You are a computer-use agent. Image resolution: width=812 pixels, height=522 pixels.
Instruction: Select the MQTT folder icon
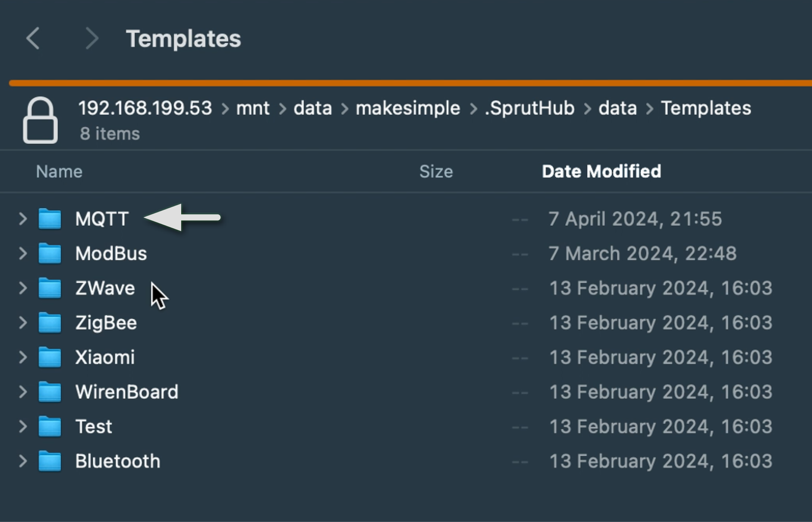click(x=50, y=219)
